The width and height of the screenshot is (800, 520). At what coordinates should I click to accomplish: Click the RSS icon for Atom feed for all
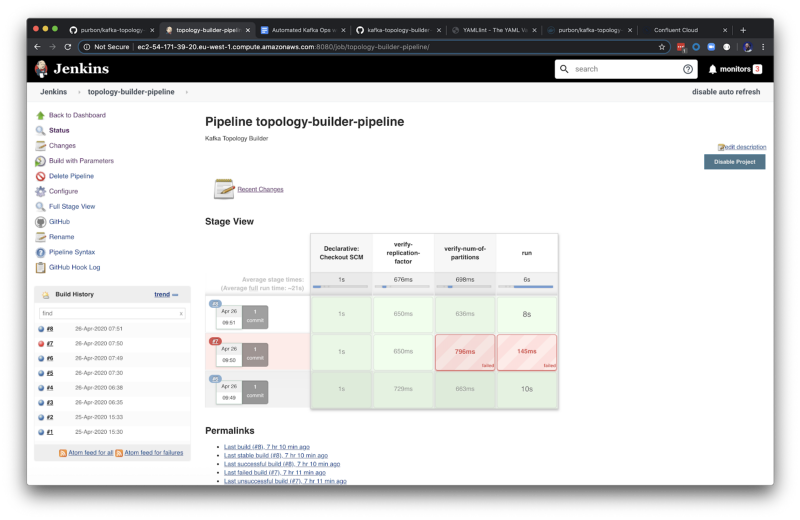[63, 453]
